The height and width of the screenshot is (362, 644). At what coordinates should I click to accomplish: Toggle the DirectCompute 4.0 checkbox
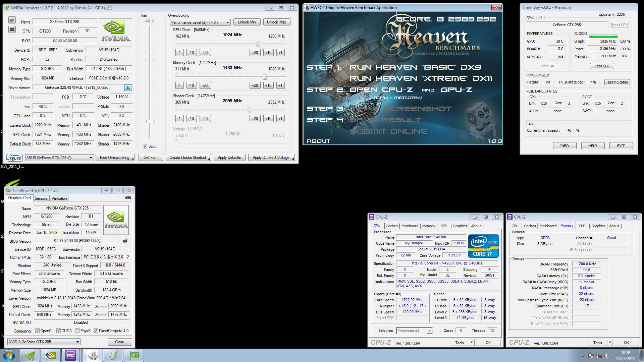(x=96, y=331)
